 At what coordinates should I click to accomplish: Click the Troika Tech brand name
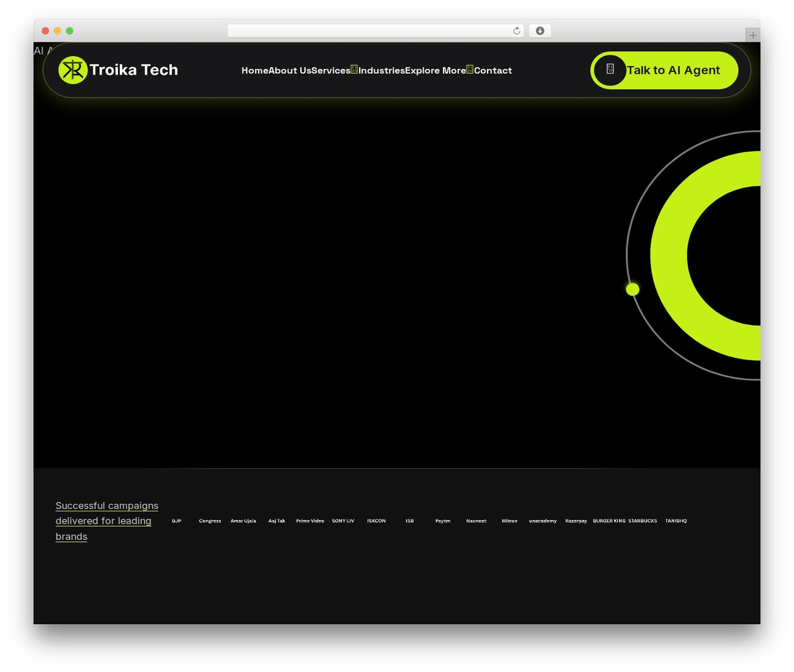133,70
